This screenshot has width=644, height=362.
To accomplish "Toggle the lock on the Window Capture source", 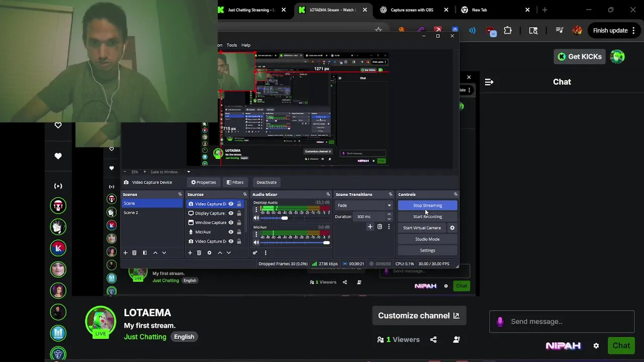I will 239,223.
